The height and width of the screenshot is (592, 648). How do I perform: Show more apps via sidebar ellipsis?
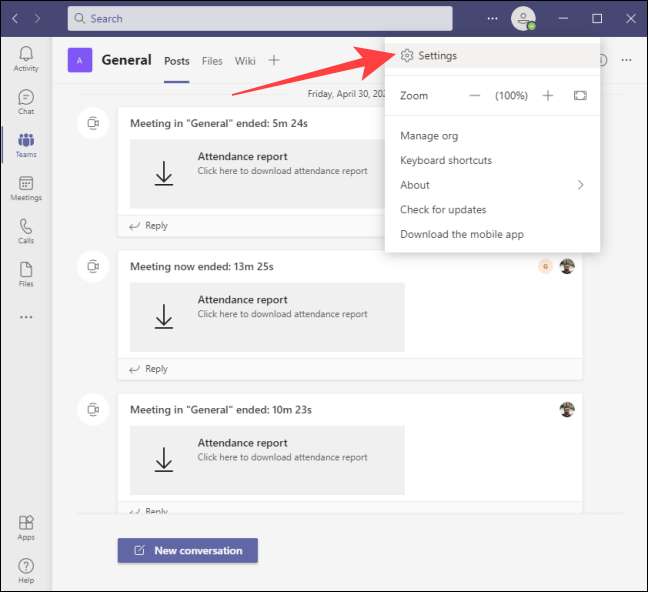coord(26,317)
